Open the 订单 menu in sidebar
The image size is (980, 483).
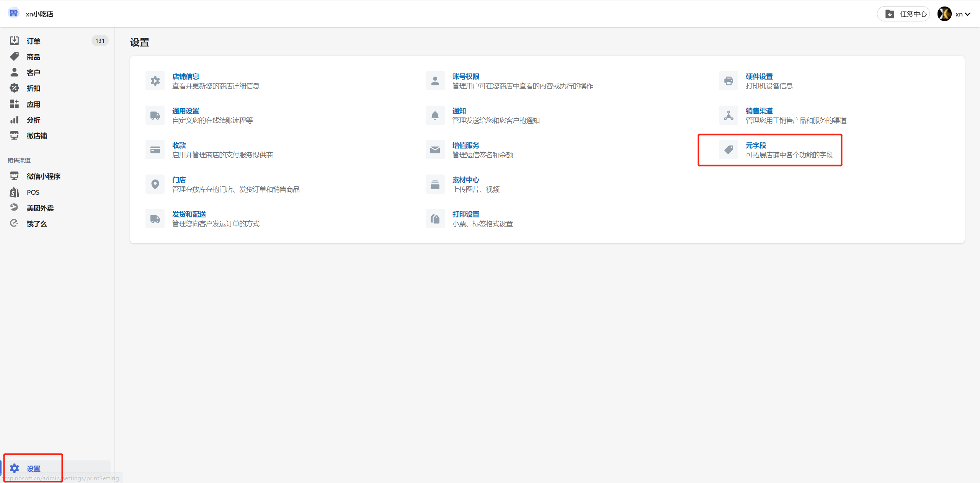pyautogui.click(x=33, y=41)
